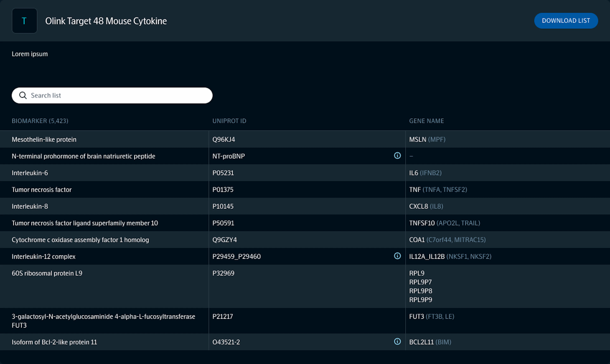Viewport: 610px width, 364px height.
Task: Select the Mesothelin-like protein row name
Action: (44, 140)
